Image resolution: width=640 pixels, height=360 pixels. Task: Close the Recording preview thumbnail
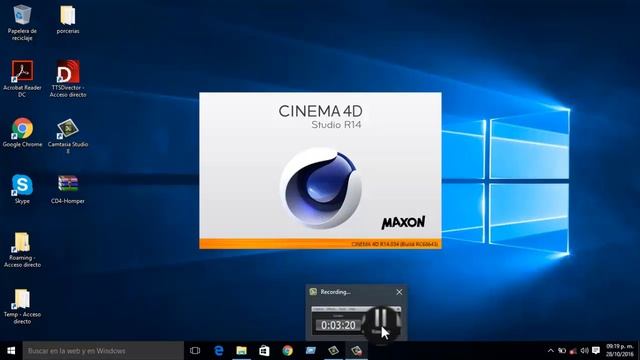click(x=399, y=292)
